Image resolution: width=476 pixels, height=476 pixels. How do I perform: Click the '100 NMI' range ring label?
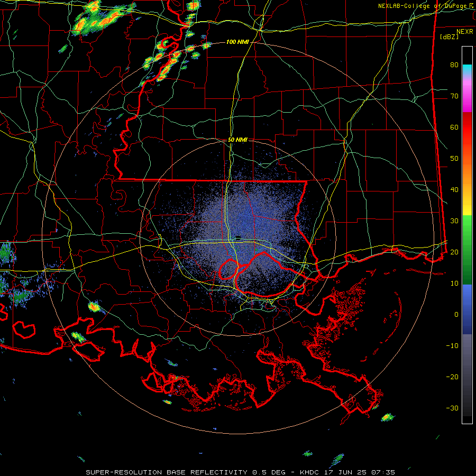tap(237, 42)
